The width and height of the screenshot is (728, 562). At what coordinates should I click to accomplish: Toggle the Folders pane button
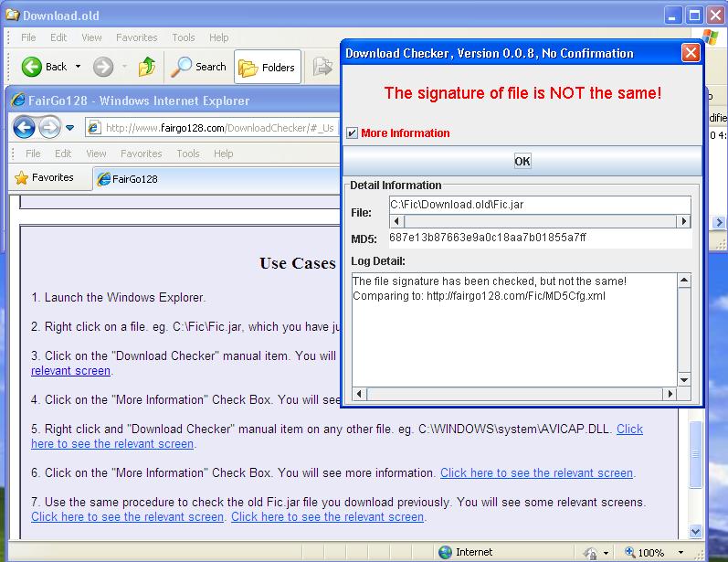coord(268,67)
